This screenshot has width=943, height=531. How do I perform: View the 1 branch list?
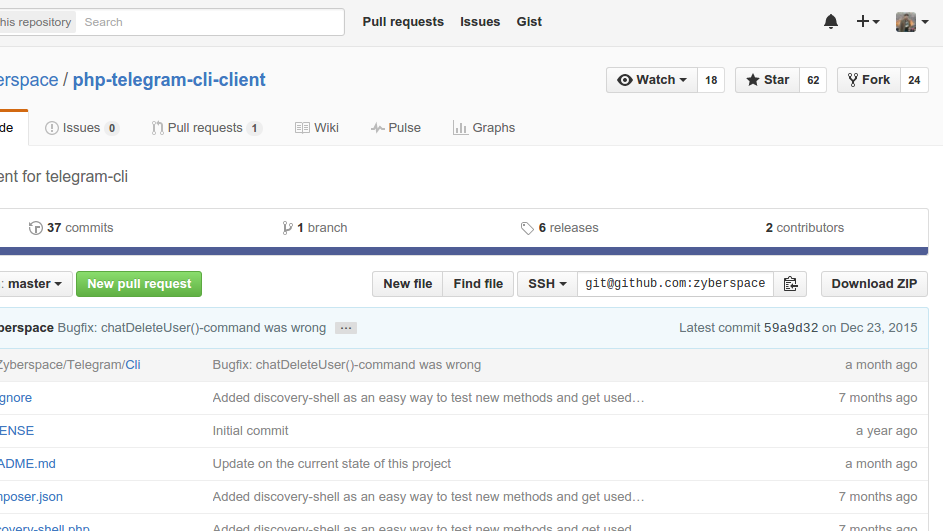315,228
